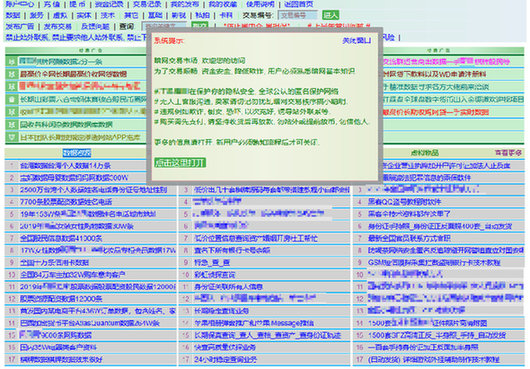Select the 实体 category tab
The width and height of the screenshot is (530, 369).
pos(84,16)
